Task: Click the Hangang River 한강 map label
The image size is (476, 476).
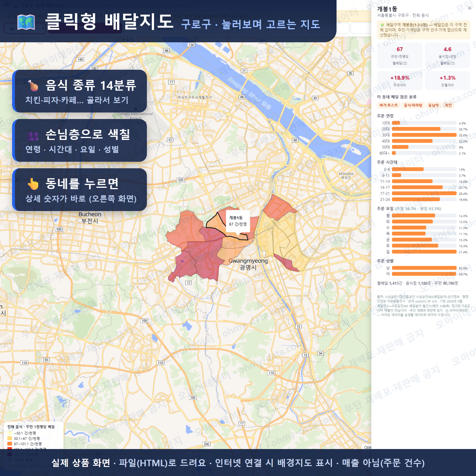Action: coord(249,93)
